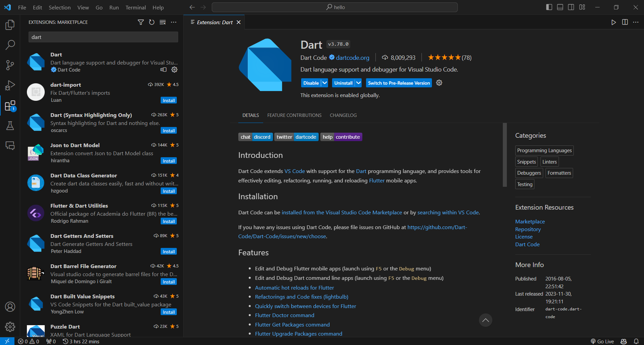Screen dimensions: 644x345
Task: Expand the Uninstall button dropdown arrow
Action: point(359,83)
